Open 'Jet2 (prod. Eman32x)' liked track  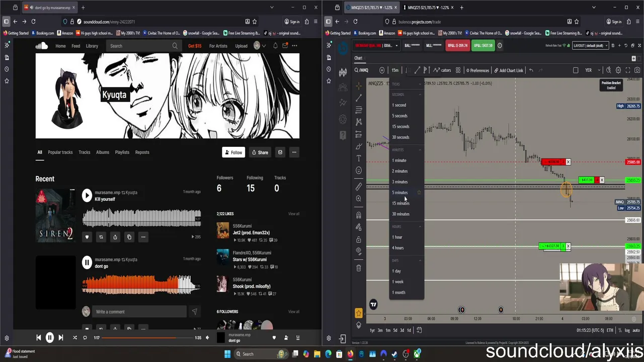click(251, 233)
